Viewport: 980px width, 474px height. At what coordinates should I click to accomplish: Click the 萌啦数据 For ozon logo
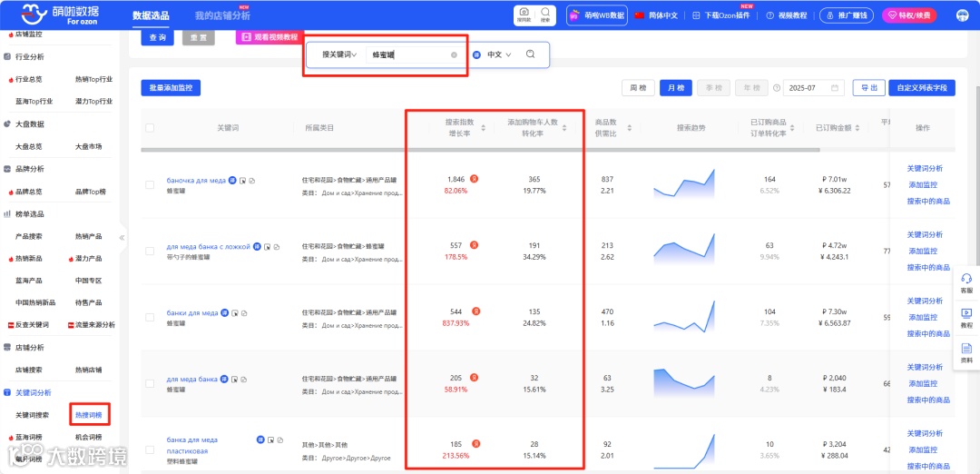60,15
